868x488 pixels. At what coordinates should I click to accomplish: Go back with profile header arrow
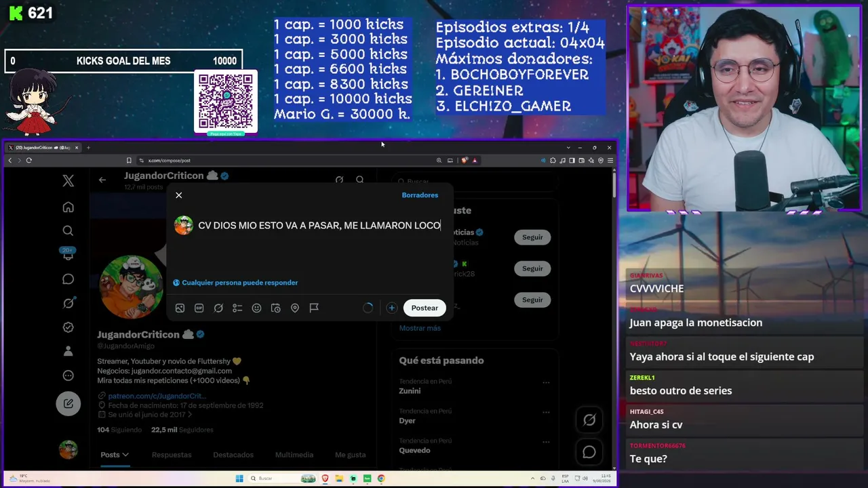click(x=102, y=180)
